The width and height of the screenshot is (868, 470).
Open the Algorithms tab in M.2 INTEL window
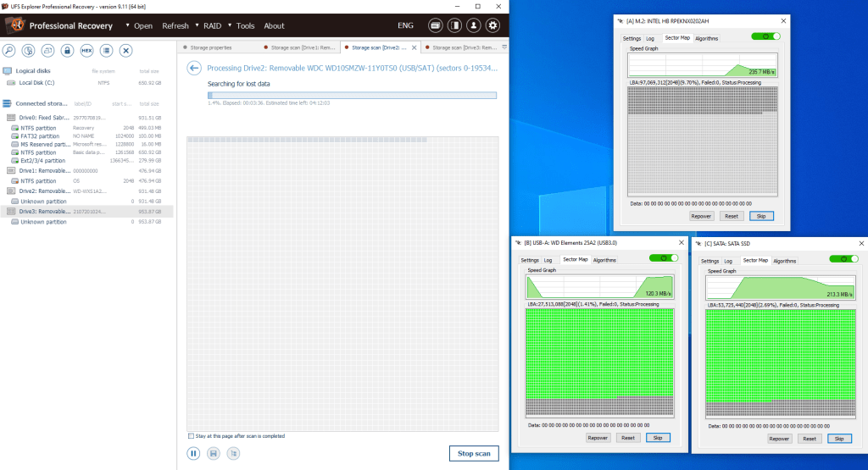705,38
